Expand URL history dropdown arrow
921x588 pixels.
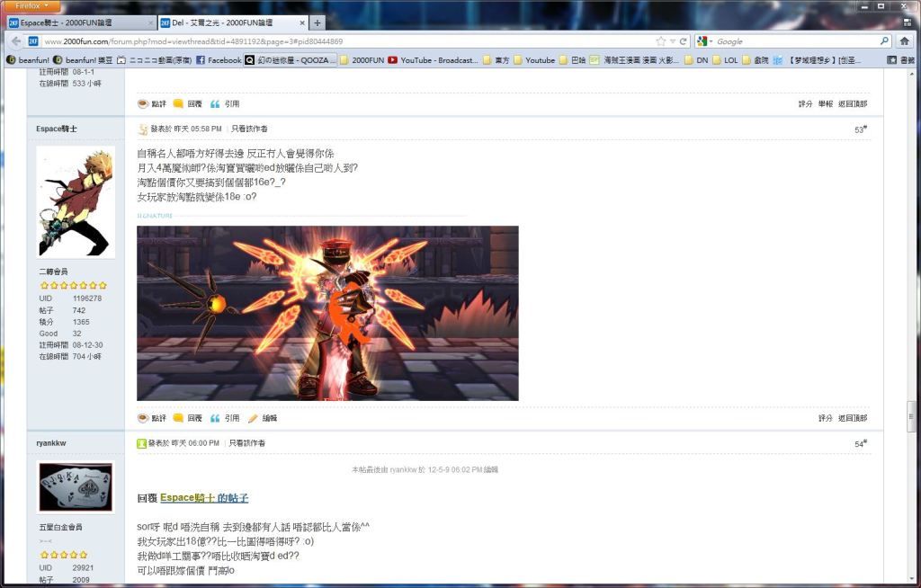point(673,41)
